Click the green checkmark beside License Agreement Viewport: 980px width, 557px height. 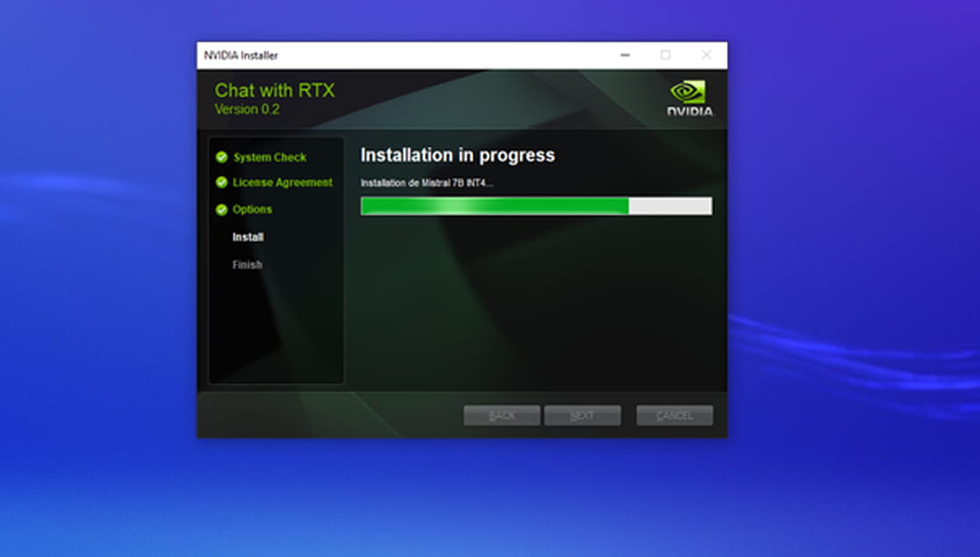(x=221, y=182)
